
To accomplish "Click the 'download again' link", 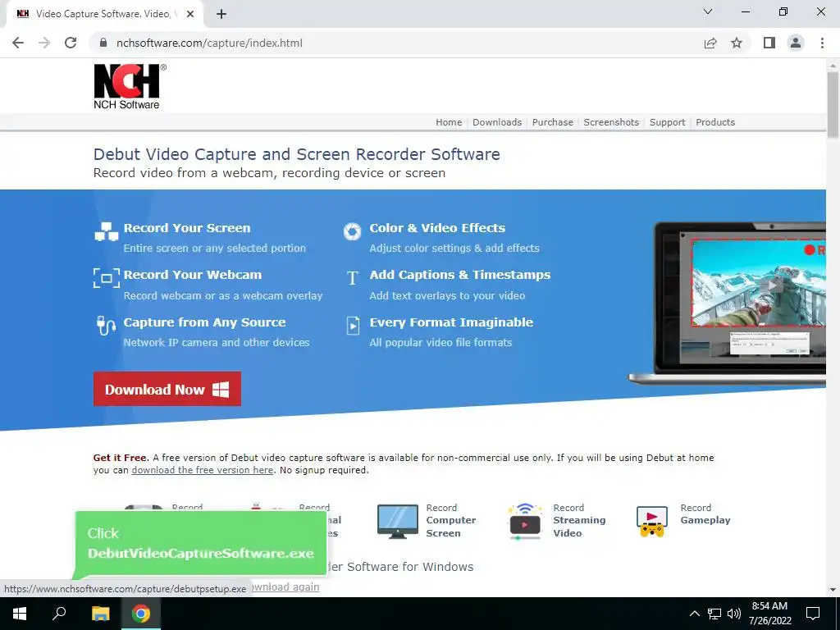I will coord(284,587).
